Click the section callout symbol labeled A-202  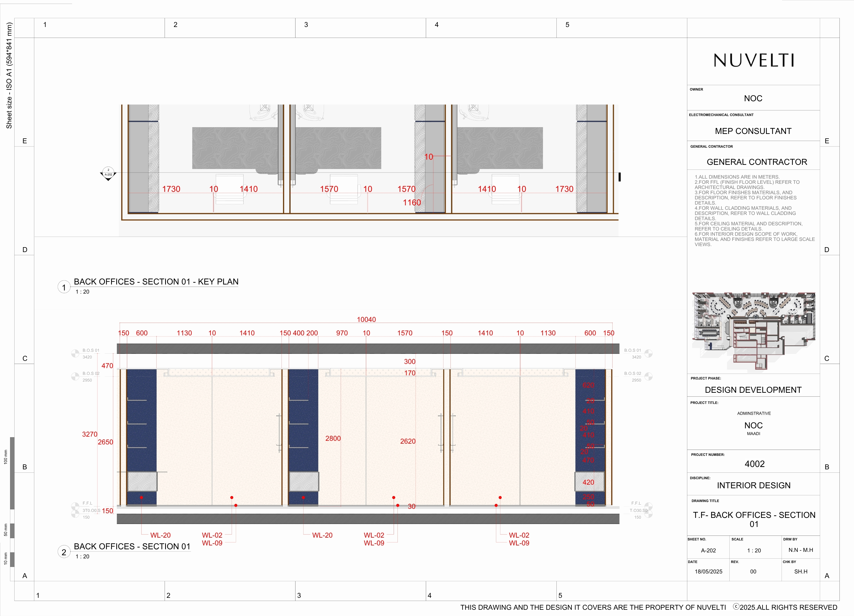point(108,173)
